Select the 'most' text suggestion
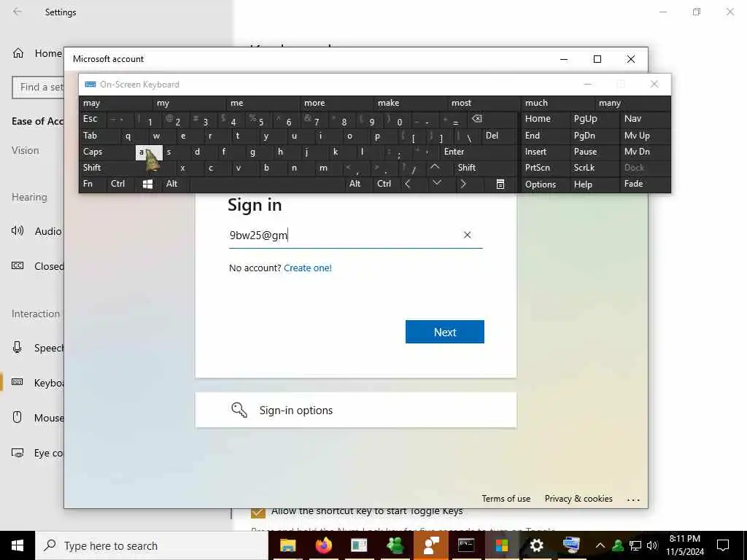The width and height of the screenshot is (747, 560). pos(484,103)
